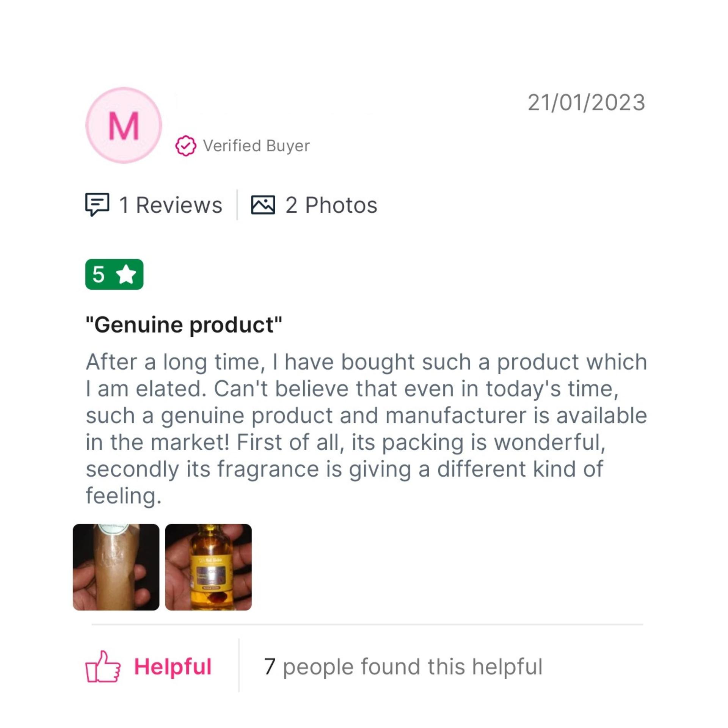Click the pink M profile avatar
This screenshot has height=728, width=728.
124,126
